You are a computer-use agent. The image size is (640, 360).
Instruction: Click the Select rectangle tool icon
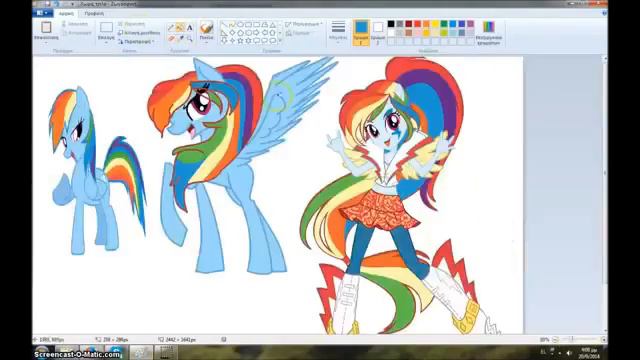pyautogui.click(x=106, y=27)
